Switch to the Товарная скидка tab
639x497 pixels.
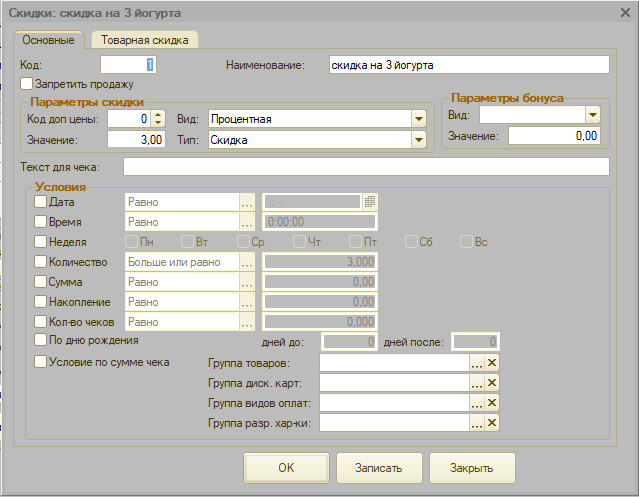pos(145,40)
